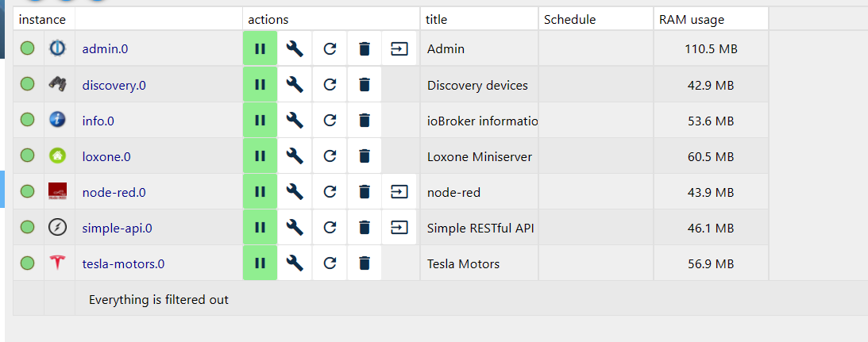Delete the tesla-motors.0 instance
868x342 pixels.
pos(365,263)
